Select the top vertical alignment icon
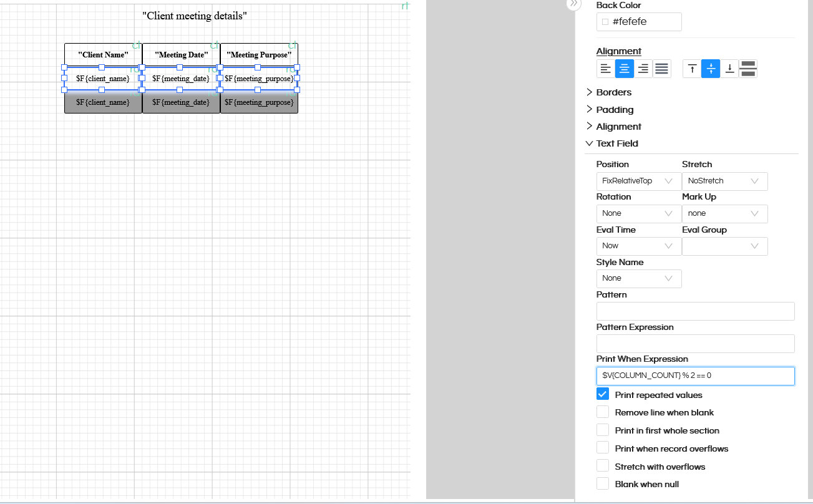The image size is (813, 504). pyautogui.click(x=692, y=69)
